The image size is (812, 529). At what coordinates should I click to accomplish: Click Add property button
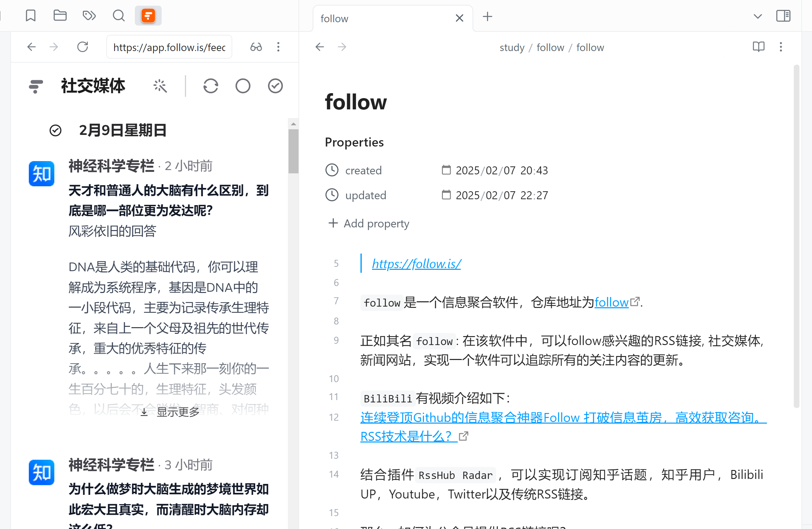pyautogui.click(x=368, y=223)
